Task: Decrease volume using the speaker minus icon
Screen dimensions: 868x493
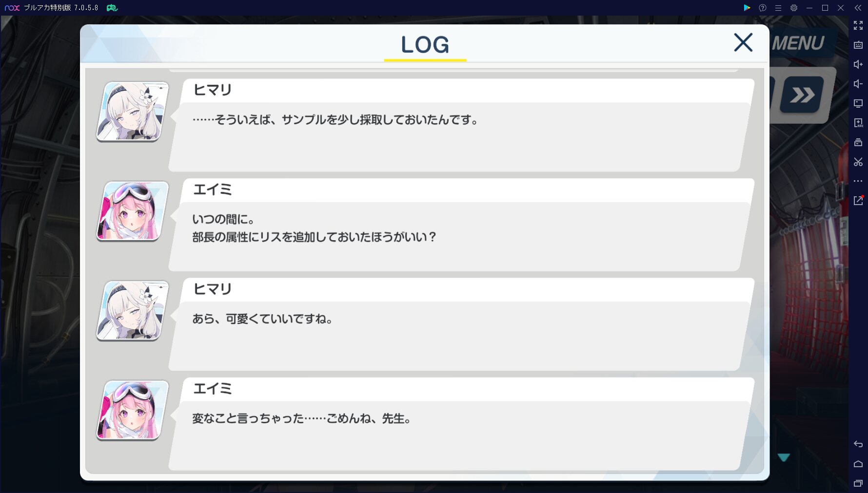Action: click(858, 84)
